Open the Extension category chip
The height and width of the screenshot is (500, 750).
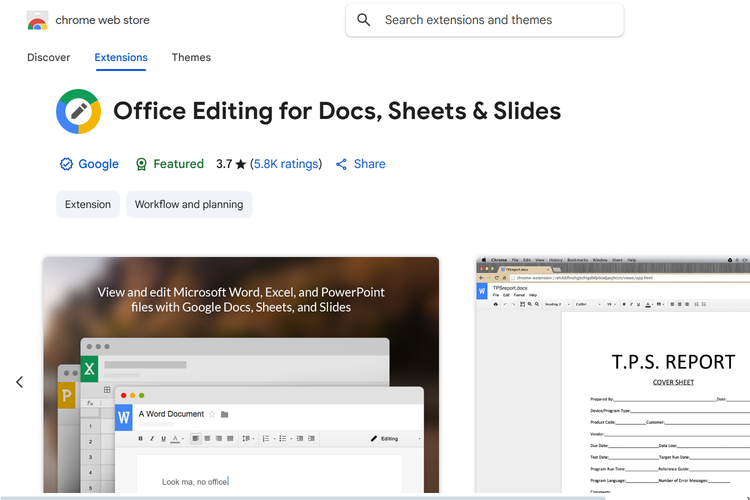[x=88, y=204]
